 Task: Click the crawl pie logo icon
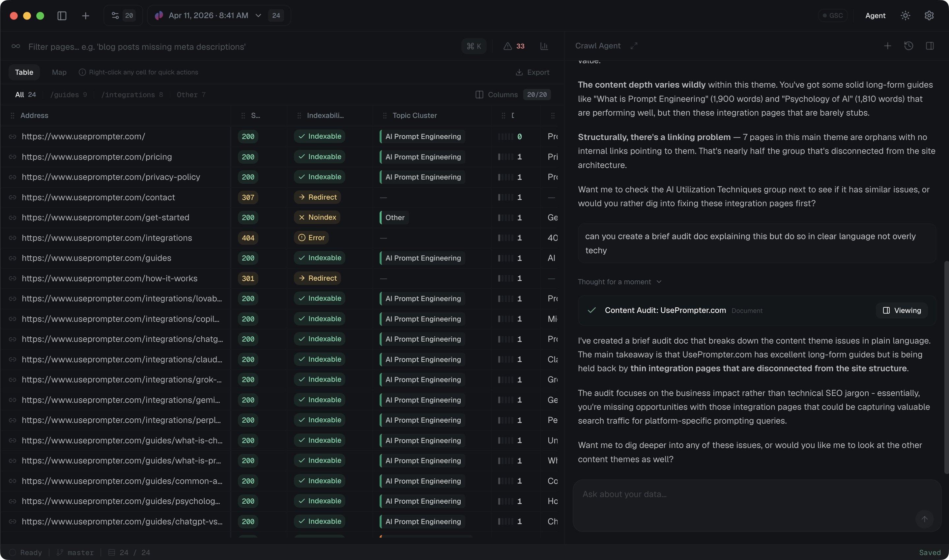[159, 15]
